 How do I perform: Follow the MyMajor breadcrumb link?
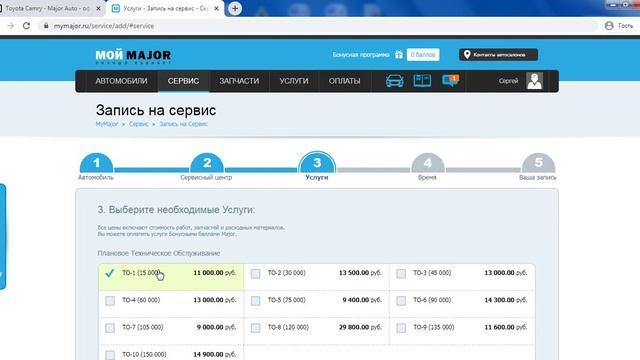(107, 124)
